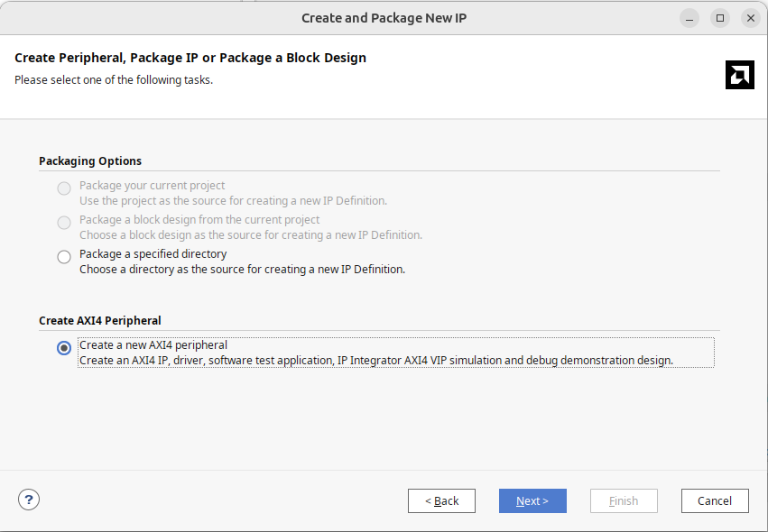Go back with the Back button
The height and width of the screenshot is (532, 768).
(441, 500)
